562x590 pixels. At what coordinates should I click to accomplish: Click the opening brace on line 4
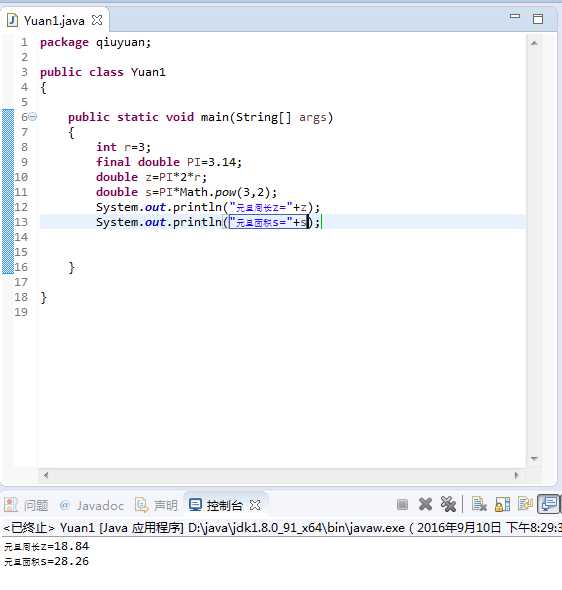tap(44, 88)
